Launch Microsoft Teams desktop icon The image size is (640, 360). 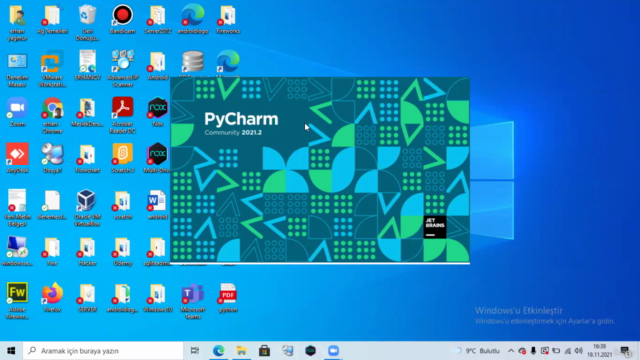coord(193,301)
